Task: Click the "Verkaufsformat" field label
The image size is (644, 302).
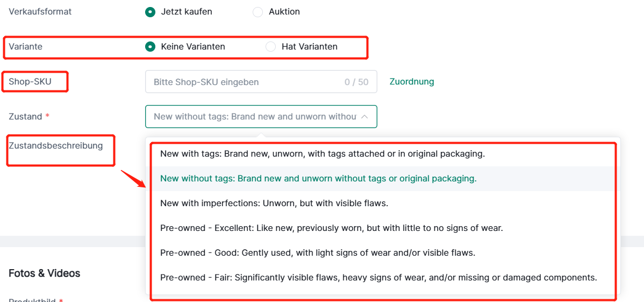Action: click(40, 12)
